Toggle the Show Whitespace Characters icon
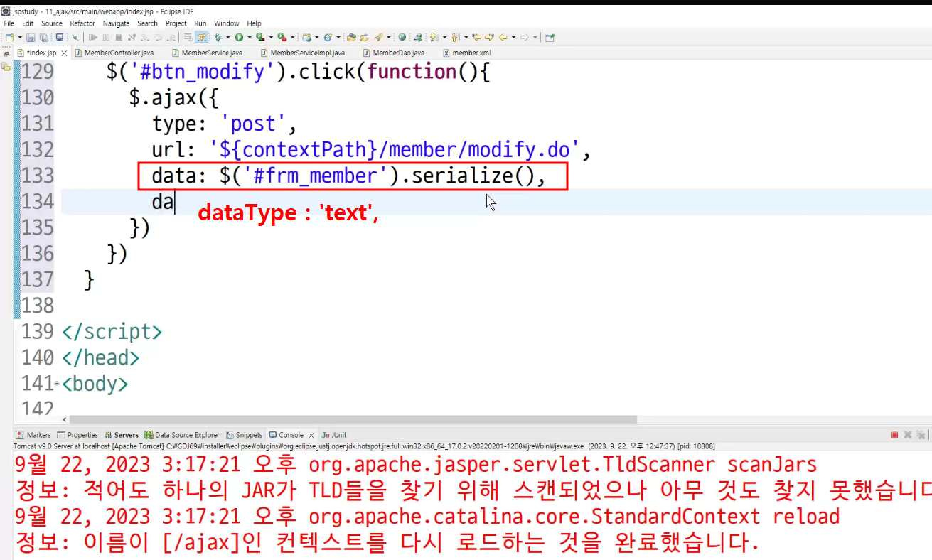The width and height of the screenshot is (932, 560). pyautogui.click(x=202, y=37)
